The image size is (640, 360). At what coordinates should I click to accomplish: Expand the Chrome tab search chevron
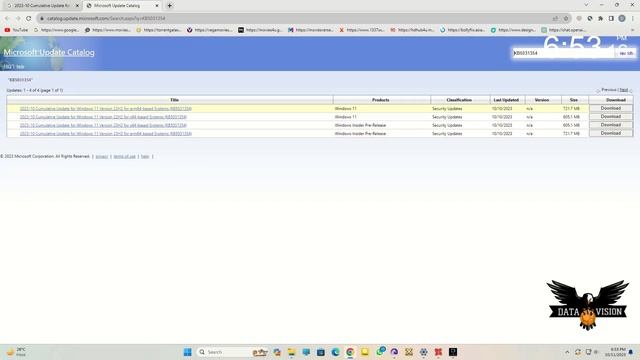pos(586,5)
